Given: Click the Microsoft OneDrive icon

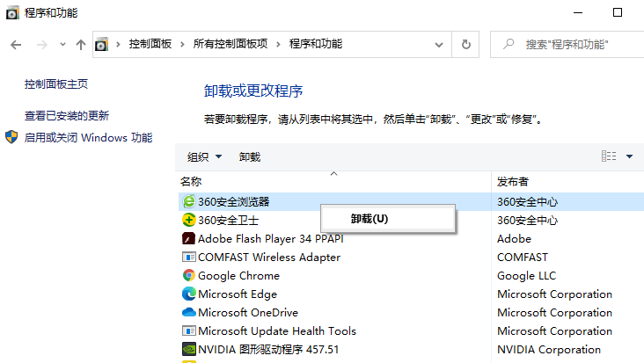Looking at the screenshot, I should point(188,312).
